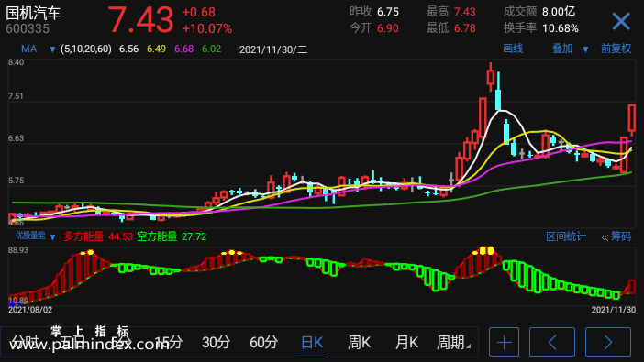This screenshot has height=362, width=644.
Task: Open the 周期 period menu
Action: point(453,342)
